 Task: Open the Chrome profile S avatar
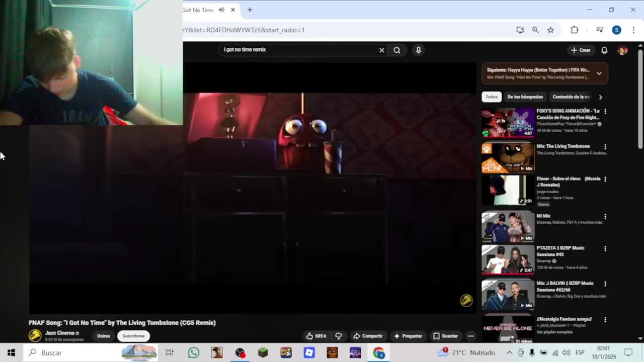(x=616, y=30)
